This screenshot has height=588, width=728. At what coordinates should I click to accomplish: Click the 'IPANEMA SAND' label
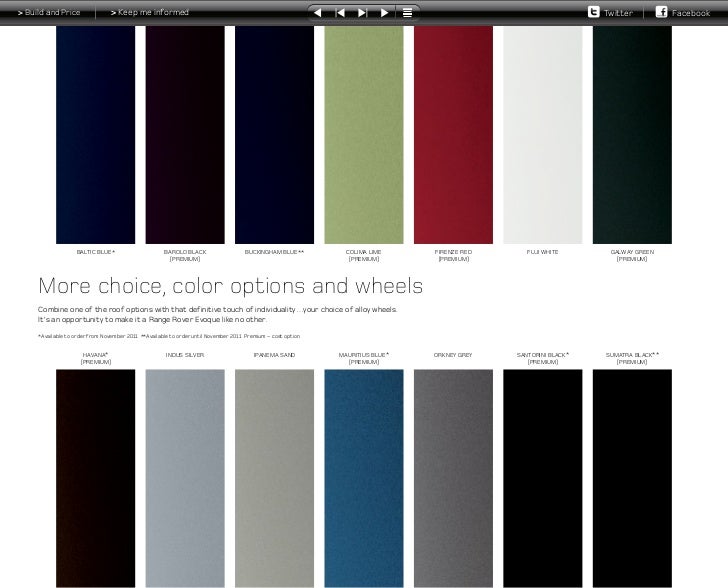point(274,355)
